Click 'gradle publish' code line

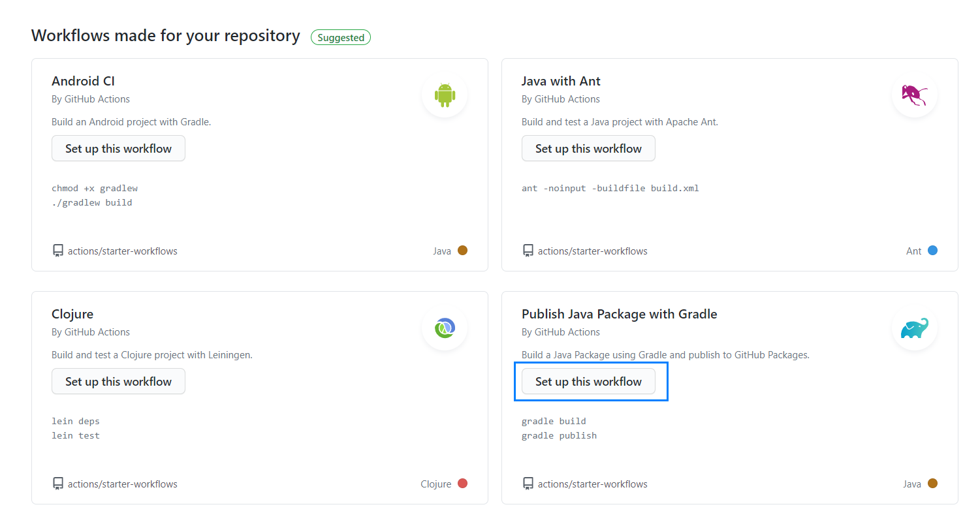(x=559, y=435)
